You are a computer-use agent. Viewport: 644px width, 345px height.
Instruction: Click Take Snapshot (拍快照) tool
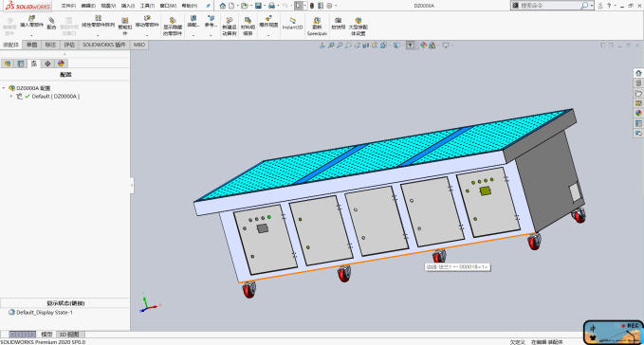tap(338, 24)
